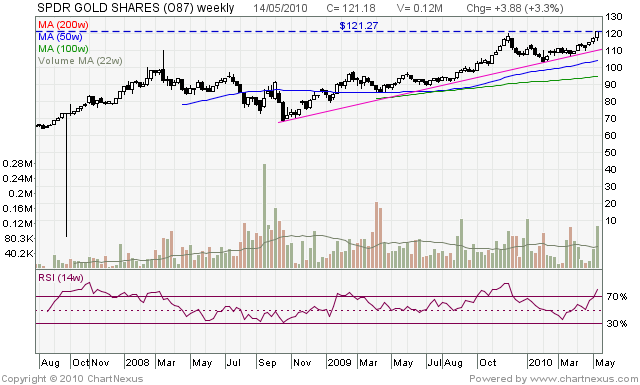Click the $121.27 resistance price label
The width and height of the screenshot is (640, 385).
359,26
